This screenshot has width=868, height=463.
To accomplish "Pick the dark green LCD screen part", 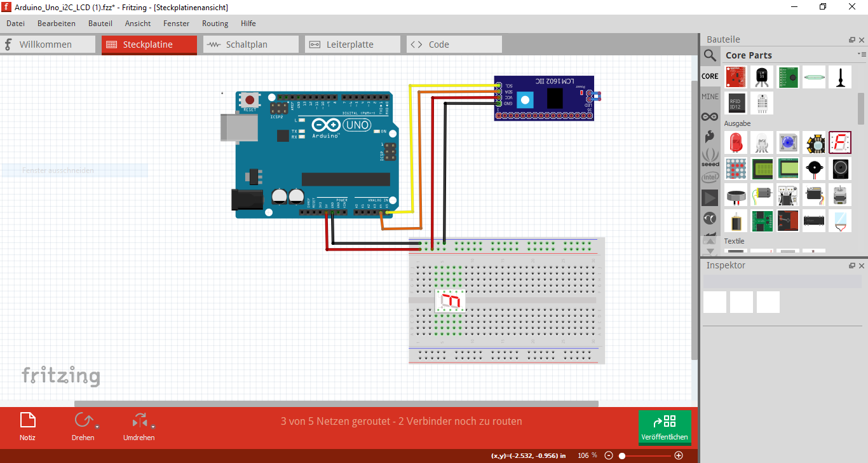I will (762, 169).
